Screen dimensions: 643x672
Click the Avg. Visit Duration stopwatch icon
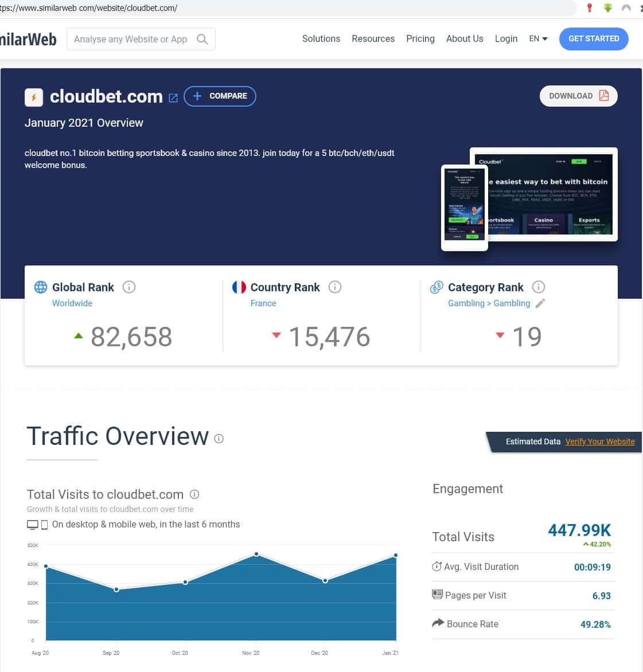437,566
